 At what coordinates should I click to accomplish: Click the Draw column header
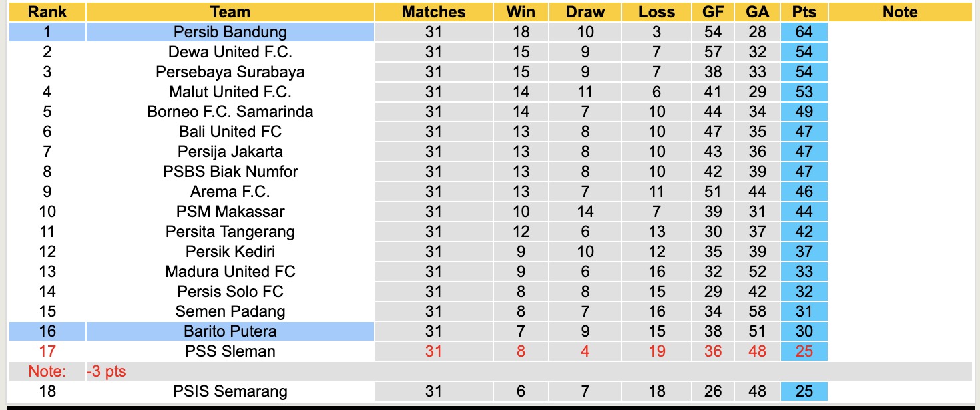pyautogui.click(x=585, y=12)
